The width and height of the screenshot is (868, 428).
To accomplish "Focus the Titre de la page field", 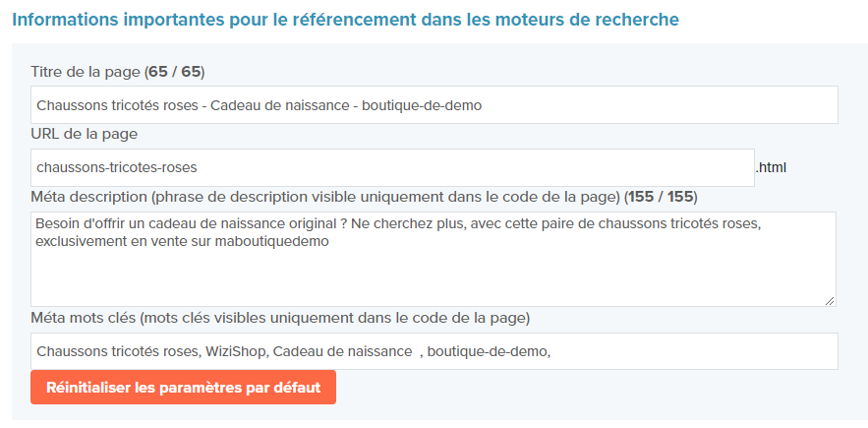I will (434, 104).
